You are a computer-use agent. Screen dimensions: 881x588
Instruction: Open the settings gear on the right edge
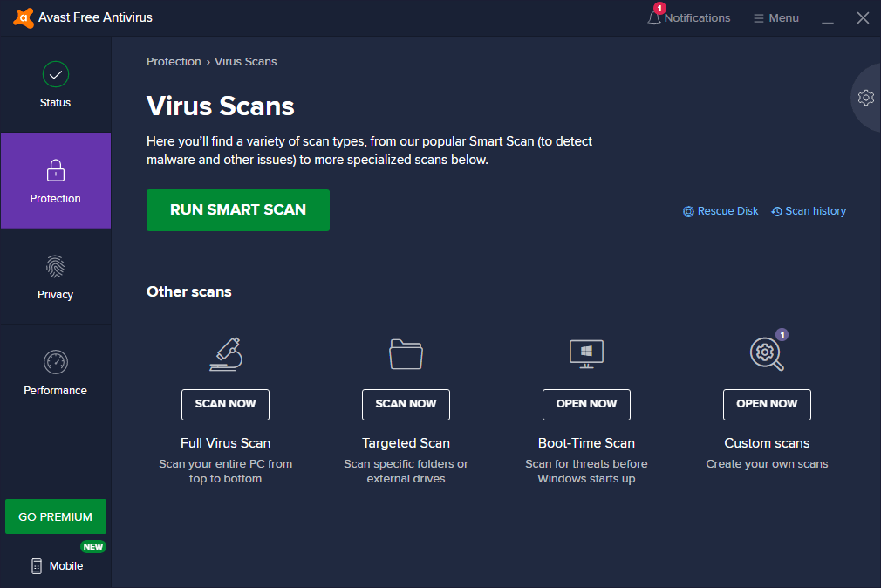(865, 98)
